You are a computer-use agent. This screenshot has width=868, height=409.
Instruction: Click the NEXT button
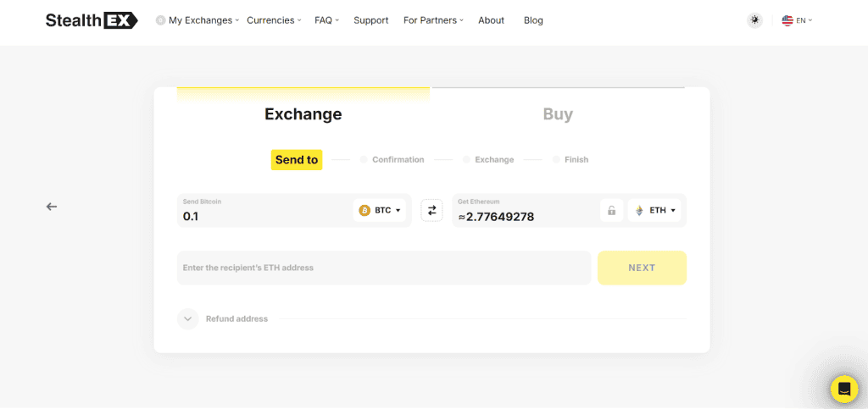point(643,268)
